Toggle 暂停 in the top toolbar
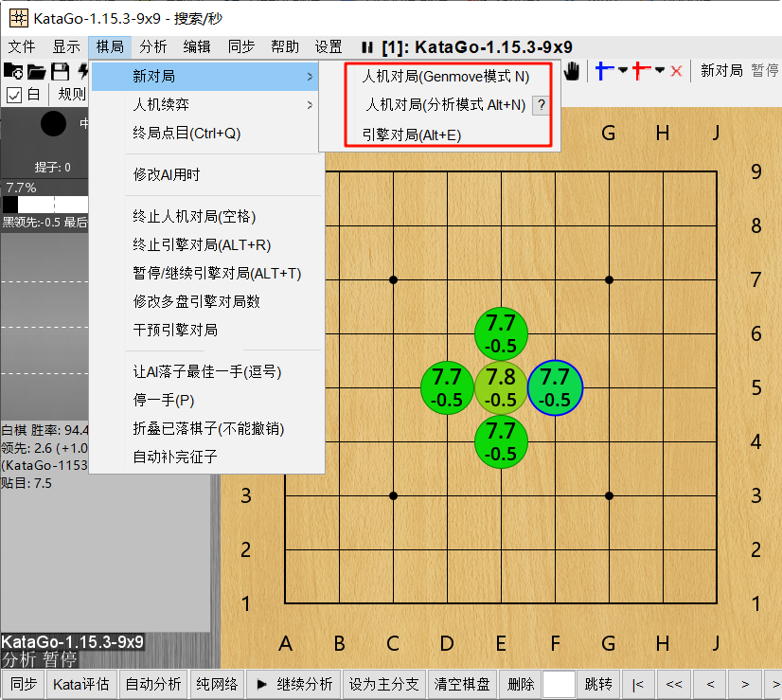 pyautogui.click(x=764, y=70)
